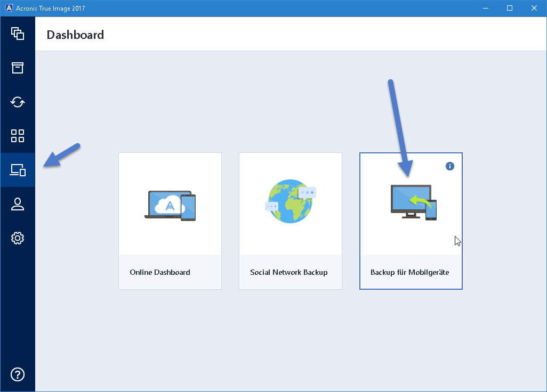Image resolution: width=547 pixels, height=392 pixels.
Task: Open the Online Dashboard label
Action: 160,272
